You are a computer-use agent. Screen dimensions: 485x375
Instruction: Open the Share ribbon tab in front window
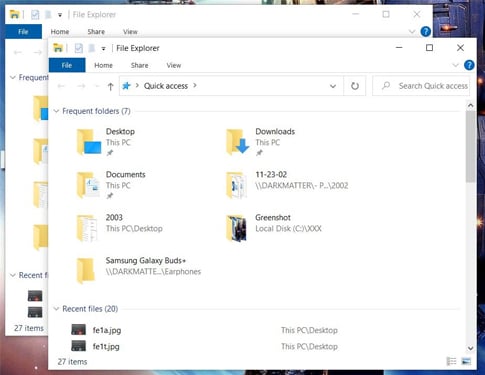point(139,65)
